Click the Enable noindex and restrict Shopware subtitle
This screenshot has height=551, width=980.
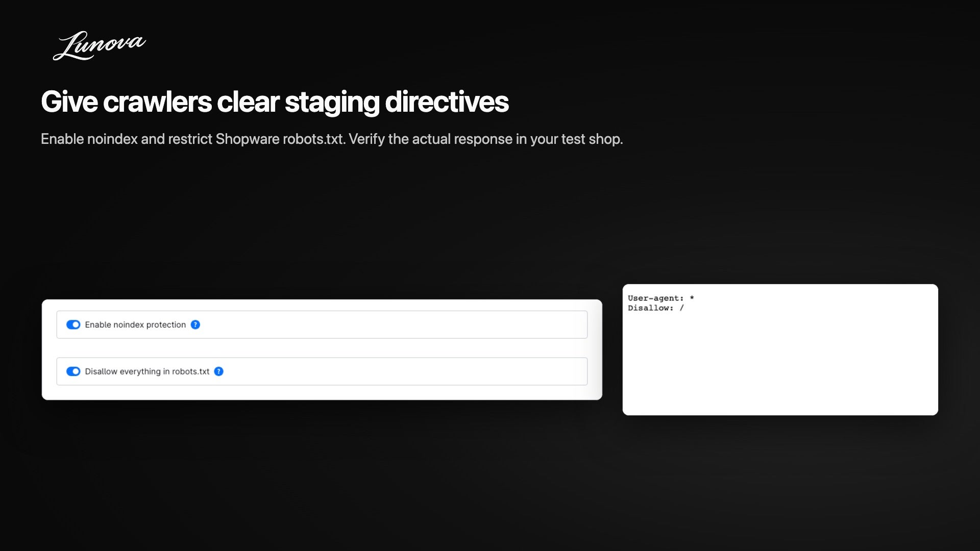pos(332,139)
